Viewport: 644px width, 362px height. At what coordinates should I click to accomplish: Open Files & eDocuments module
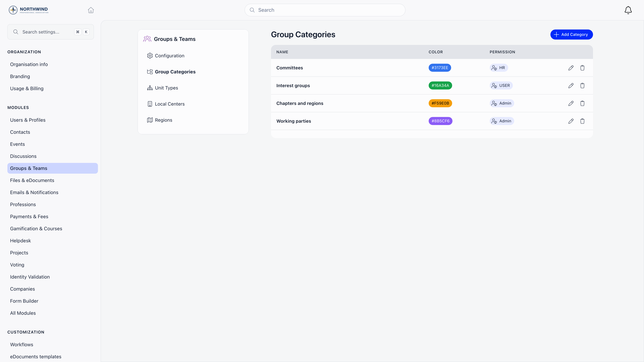point(32,180)
